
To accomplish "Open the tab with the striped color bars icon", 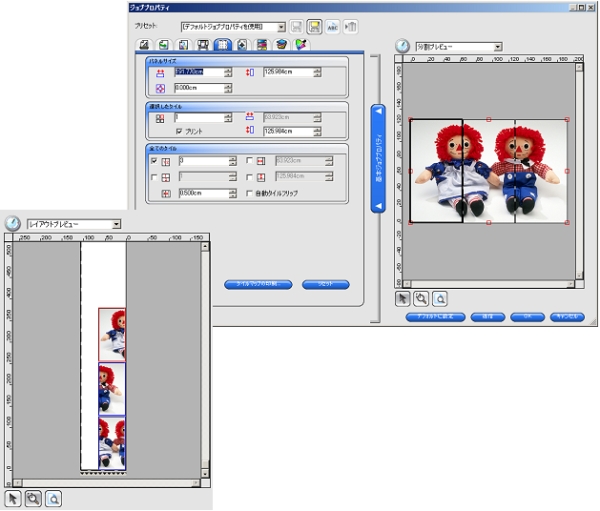I will 262,45.
